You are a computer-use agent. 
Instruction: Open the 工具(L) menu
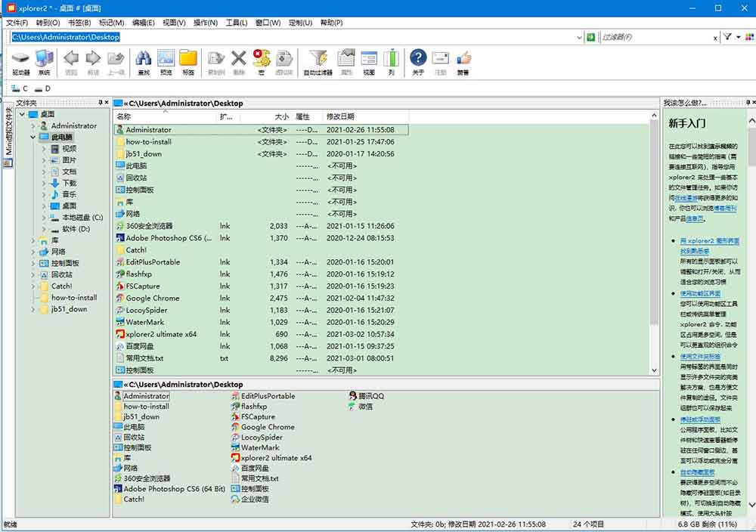(x=236, y=23)
